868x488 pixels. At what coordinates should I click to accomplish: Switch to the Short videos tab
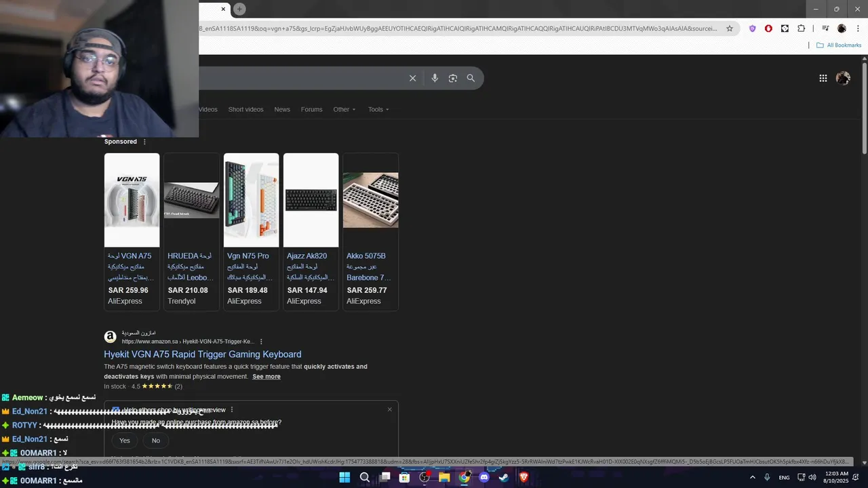point(245,109)
